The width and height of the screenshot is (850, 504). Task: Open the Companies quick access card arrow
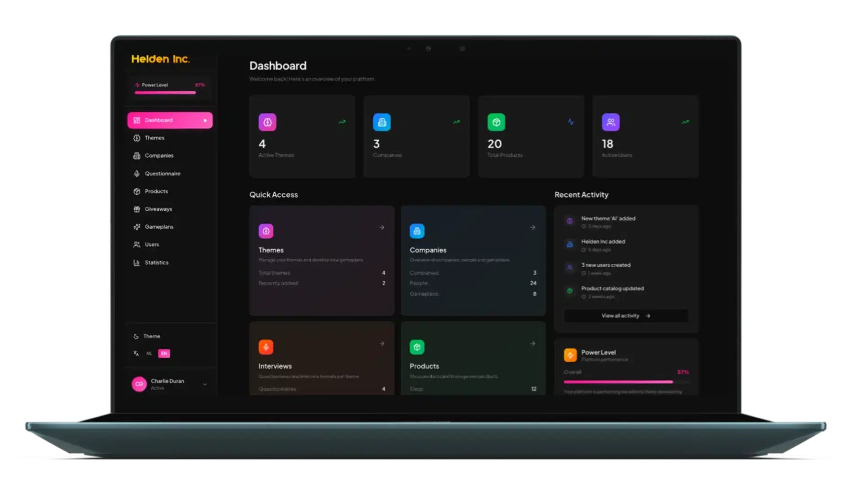pos(533,228)
